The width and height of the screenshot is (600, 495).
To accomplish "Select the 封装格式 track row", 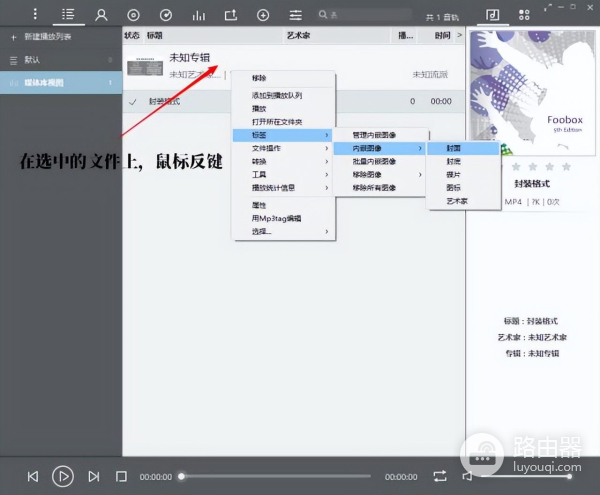I will tap(293, 101).
